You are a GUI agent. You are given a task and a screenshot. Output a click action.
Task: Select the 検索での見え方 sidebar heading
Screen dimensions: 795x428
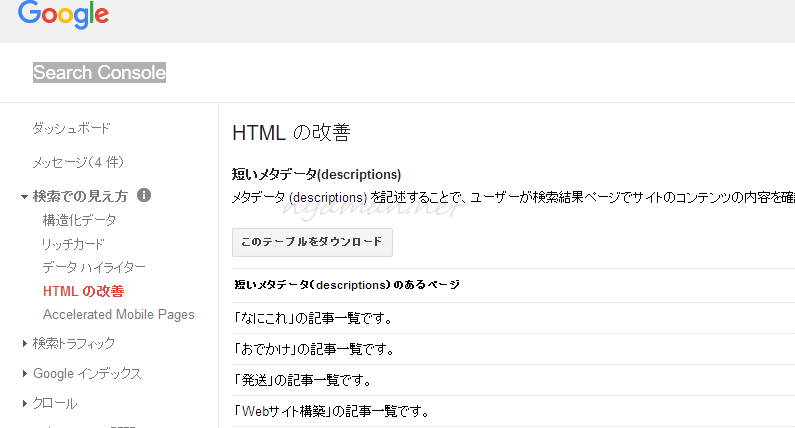pyautogui.click(x=80, y=196)
